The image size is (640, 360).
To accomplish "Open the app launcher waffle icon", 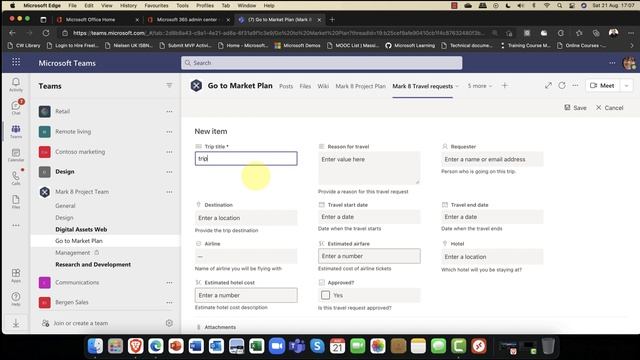I will (16, 62).
